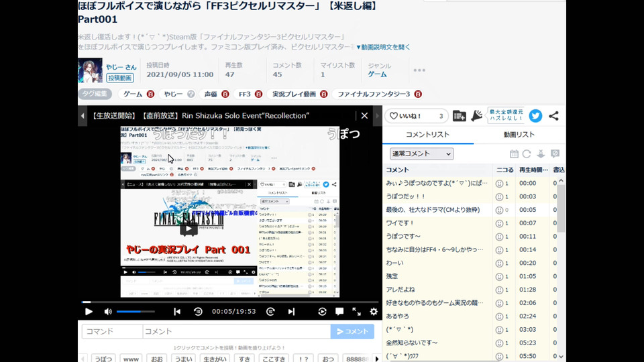Show next notice with right arrow

click(x=377, y=116)
